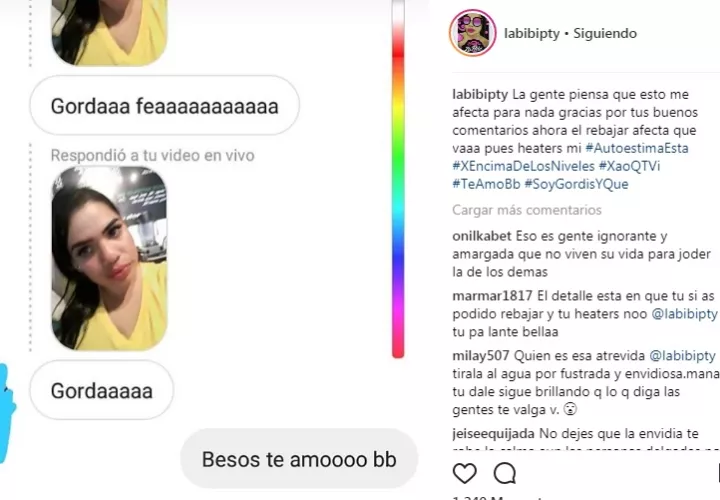
Task: Load more comments via Cargar más comentarios
Action: click(527, 210)
